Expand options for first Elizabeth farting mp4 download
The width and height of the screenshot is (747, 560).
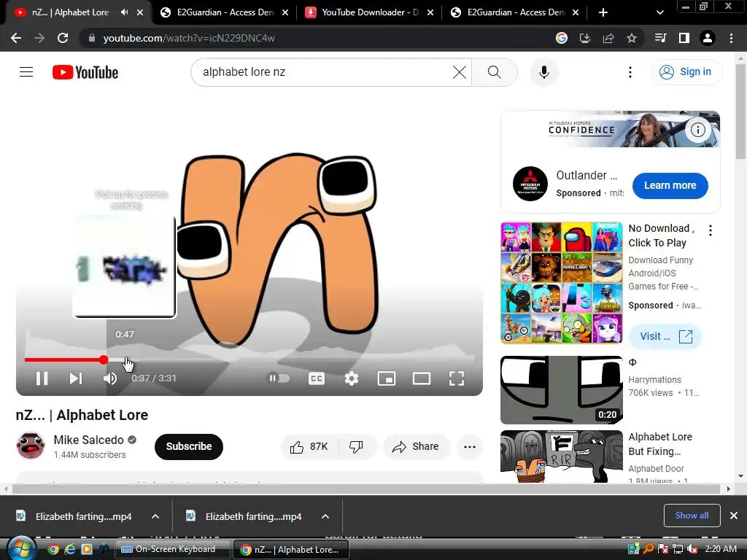coord(155,516)
